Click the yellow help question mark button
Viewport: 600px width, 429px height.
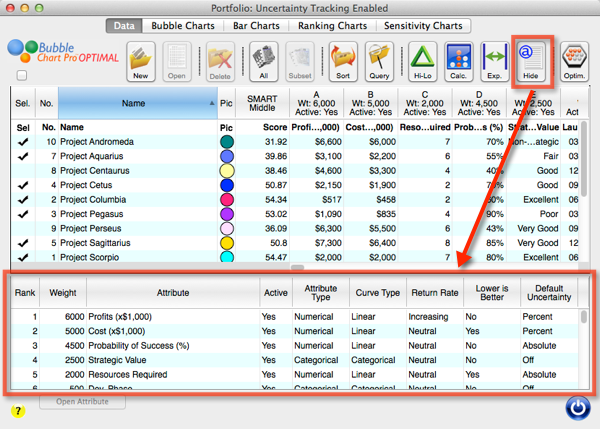click(17, 411)
